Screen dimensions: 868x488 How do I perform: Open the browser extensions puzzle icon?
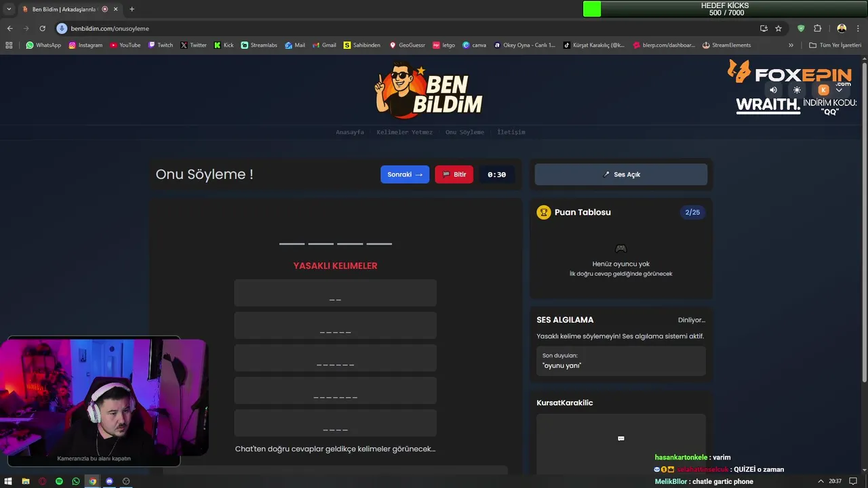817,28
